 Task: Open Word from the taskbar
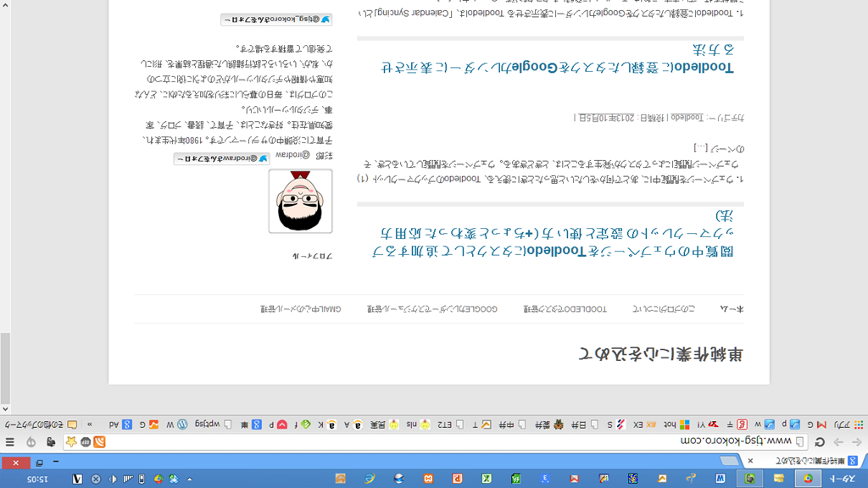point(721,479)
